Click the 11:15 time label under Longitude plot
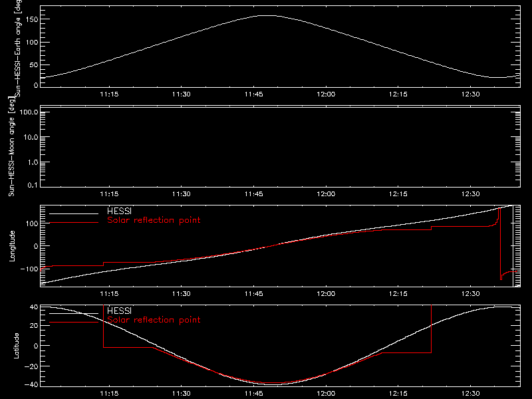 (x=109, y=293)
